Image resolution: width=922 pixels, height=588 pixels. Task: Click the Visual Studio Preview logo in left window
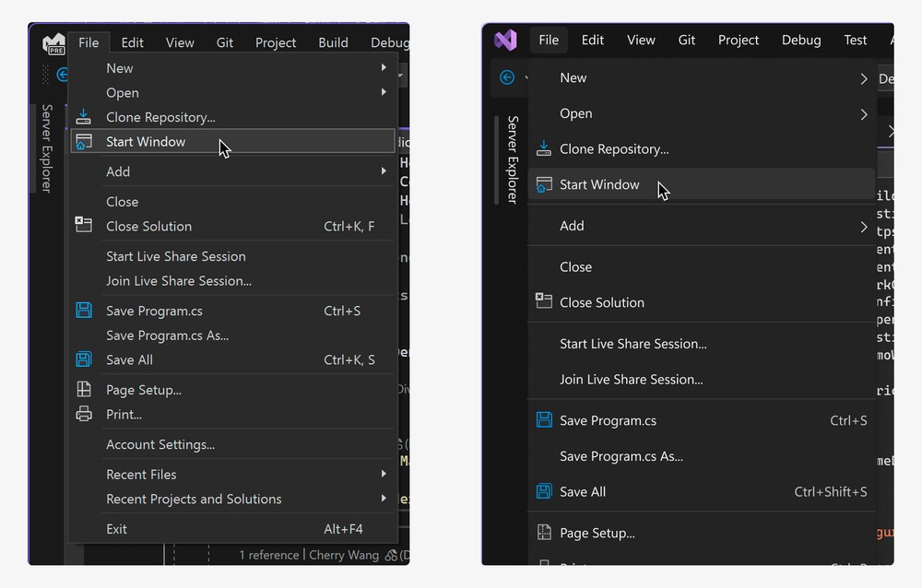click(53, 43)
